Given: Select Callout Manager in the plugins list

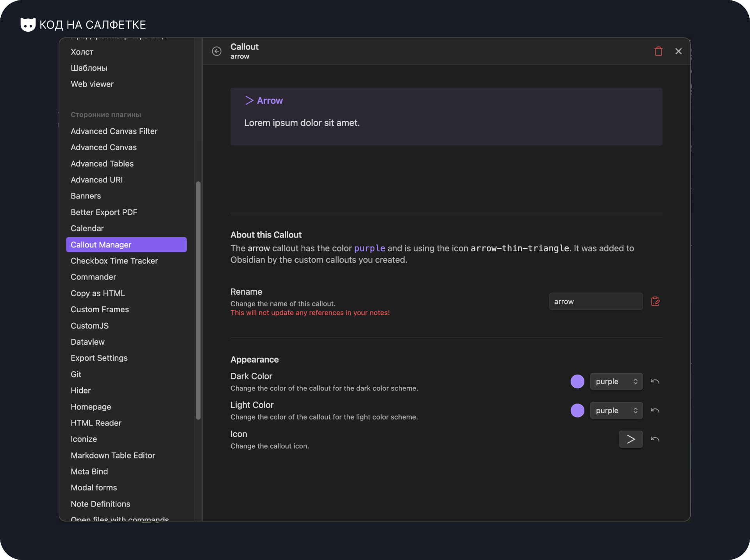Looking at the screenshot, I should click(x=101, y=245).
